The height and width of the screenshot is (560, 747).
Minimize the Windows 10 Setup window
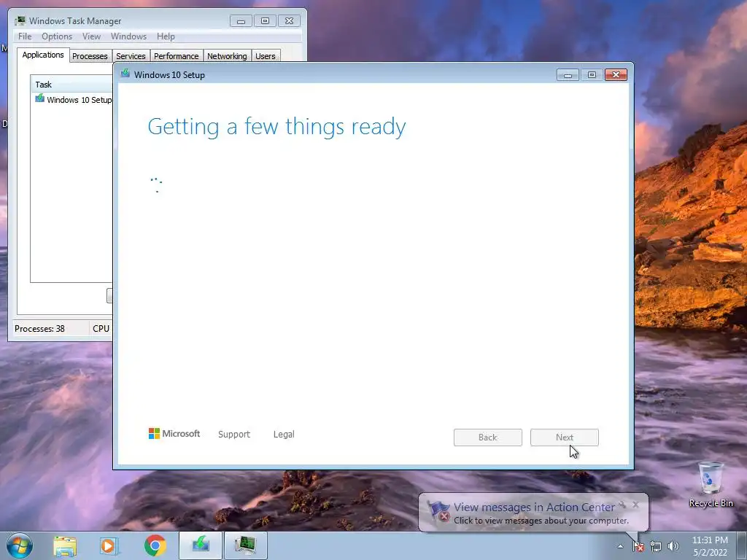tap(568, 75)
